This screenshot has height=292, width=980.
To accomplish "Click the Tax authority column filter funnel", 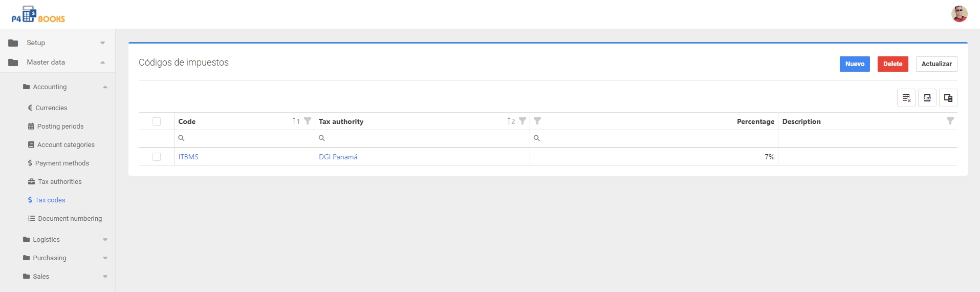I will click(522, 121).
